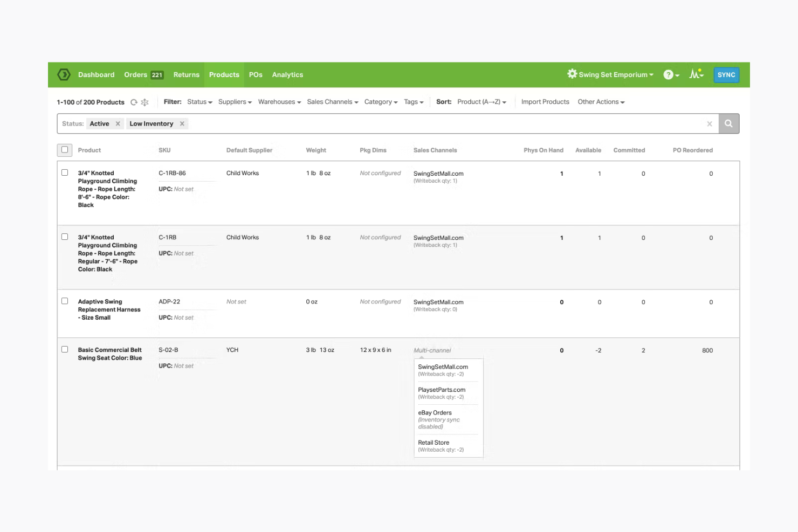Image resolution: width=798 pixels, height=532 pixels.
Task: Click the search magnifier button
Action: coord(728,123)
